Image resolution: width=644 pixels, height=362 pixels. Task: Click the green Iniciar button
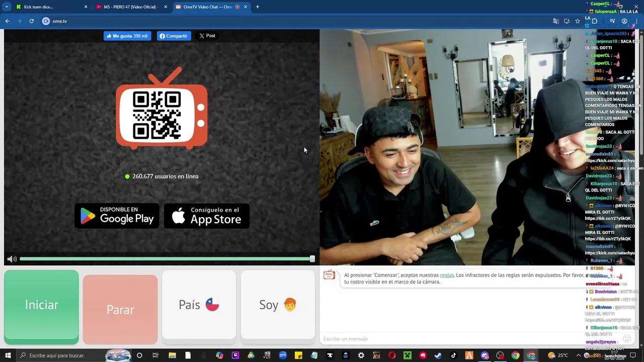pos(41,307)
